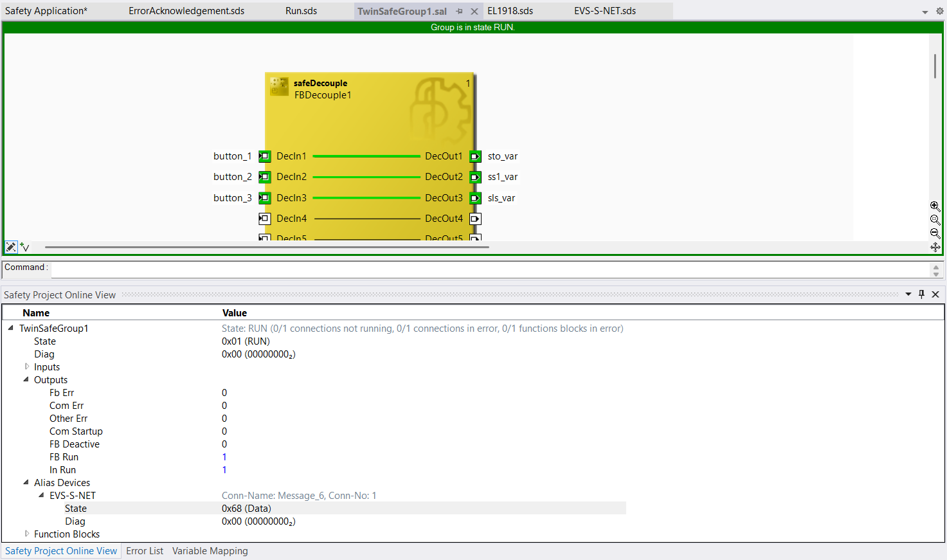
Task: Click the Name column header
Action: (x=36, y=313)
